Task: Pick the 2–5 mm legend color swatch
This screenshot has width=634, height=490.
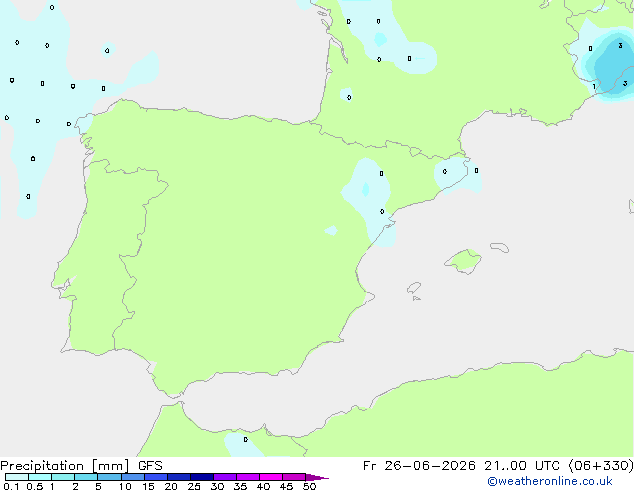Action: coord(86,477)
